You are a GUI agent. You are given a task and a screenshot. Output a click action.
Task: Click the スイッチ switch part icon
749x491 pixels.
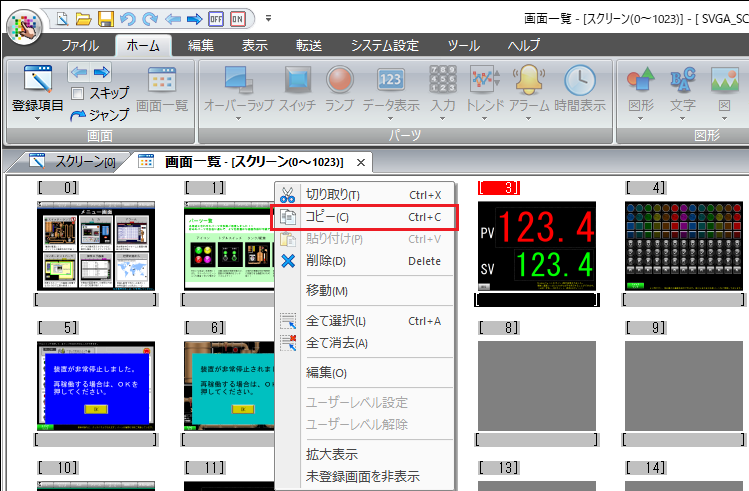coord(297,82)
